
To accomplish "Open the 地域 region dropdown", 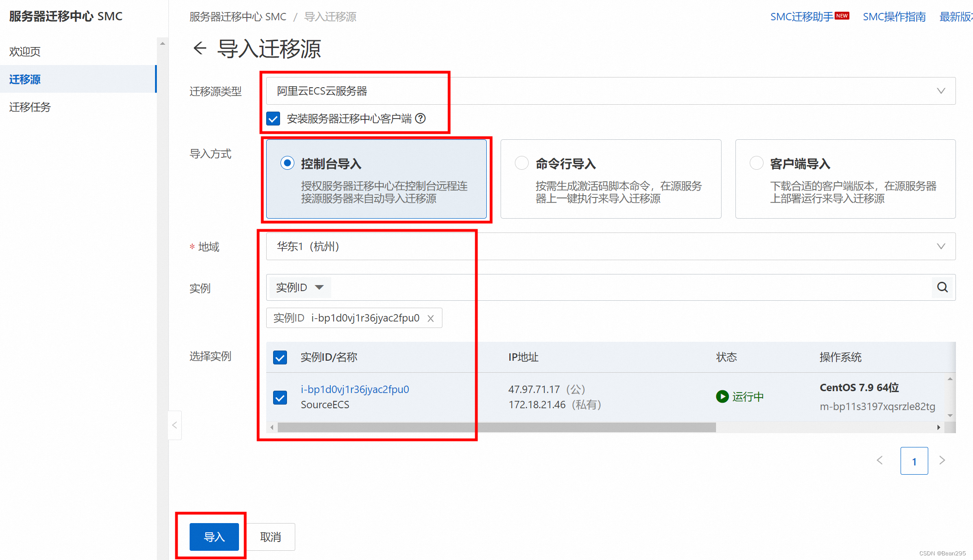I will pyautogui.click(x=941, y=246).
